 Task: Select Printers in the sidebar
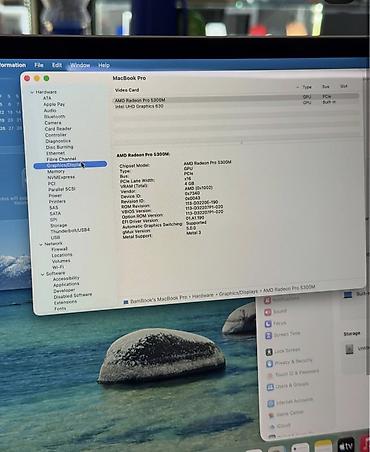57,202
